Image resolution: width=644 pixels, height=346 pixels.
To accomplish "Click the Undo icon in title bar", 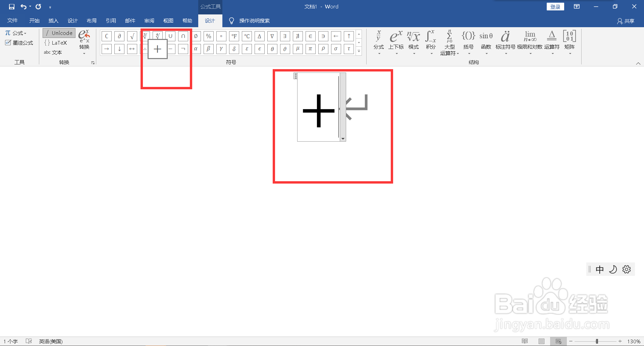I will pyautogui.click(x=23, y=7).
